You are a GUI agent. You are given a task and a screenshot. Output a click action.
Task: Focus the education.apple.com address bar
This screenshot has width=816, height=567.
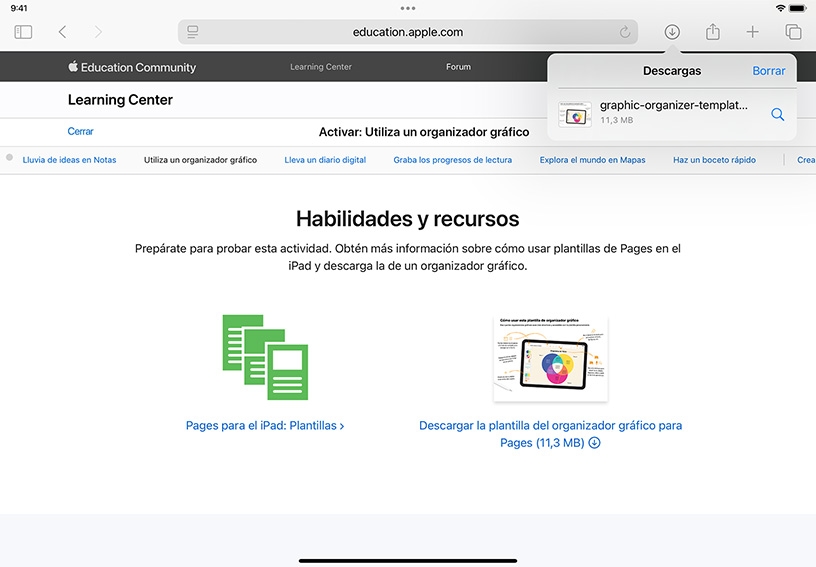click(408, 32)
